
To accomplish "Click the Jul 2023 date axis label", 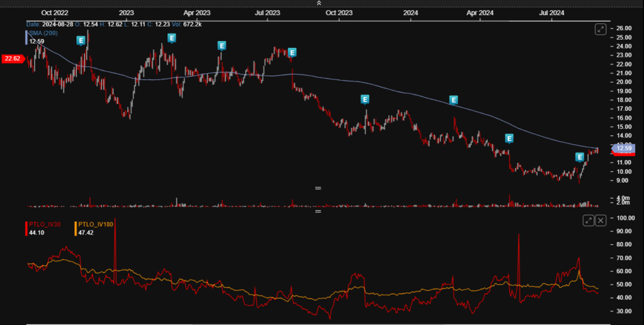I will 267,13.
